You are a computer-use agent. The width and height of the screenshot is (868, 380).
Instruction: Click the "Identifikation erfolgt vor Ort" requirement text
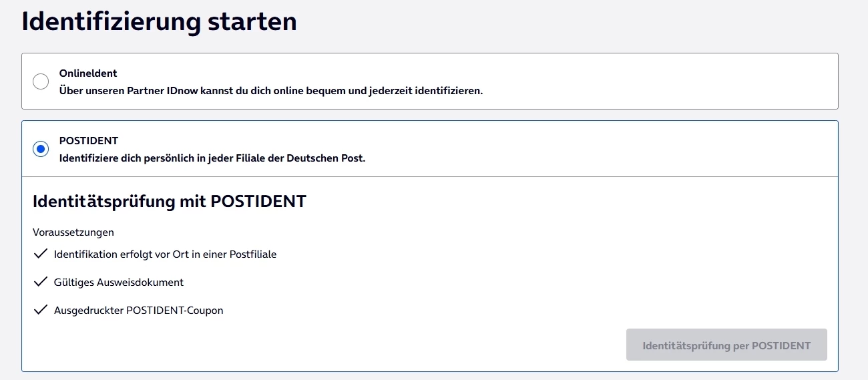(127, 254)
